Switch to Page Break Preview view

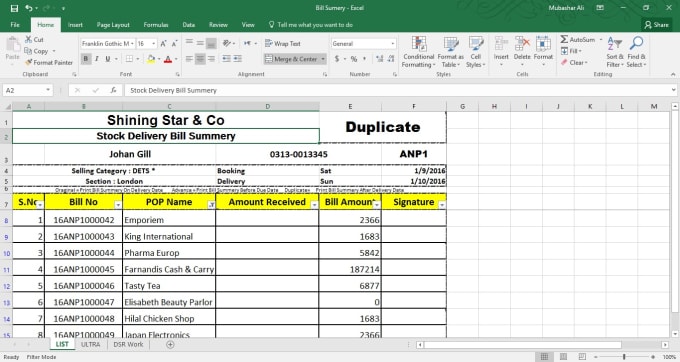click(582, 357)
